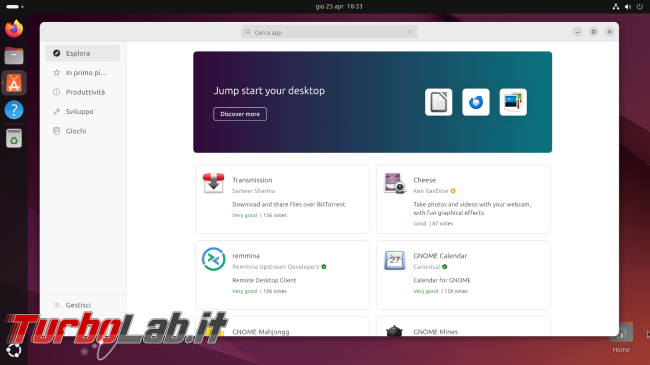This screenshot has height=365, width=650.
Task: Click the Transmission app icon
Action: point(213,183)
